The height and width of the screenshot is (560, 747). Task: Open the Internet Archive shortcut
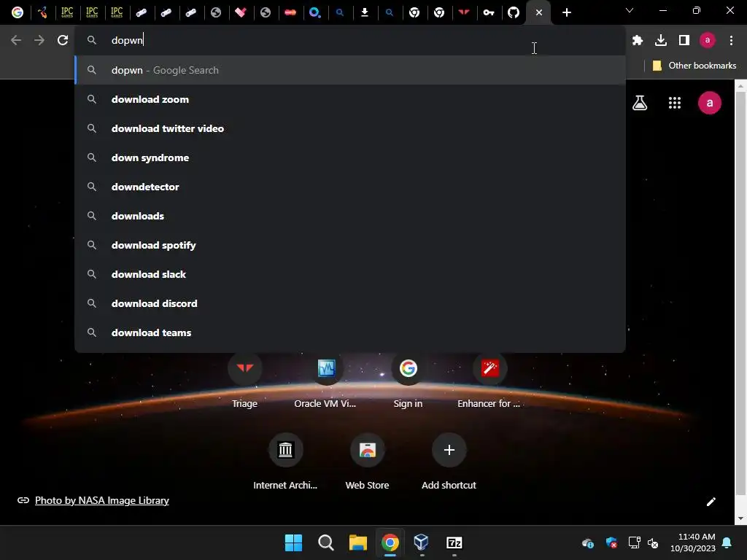pos(285,462)
